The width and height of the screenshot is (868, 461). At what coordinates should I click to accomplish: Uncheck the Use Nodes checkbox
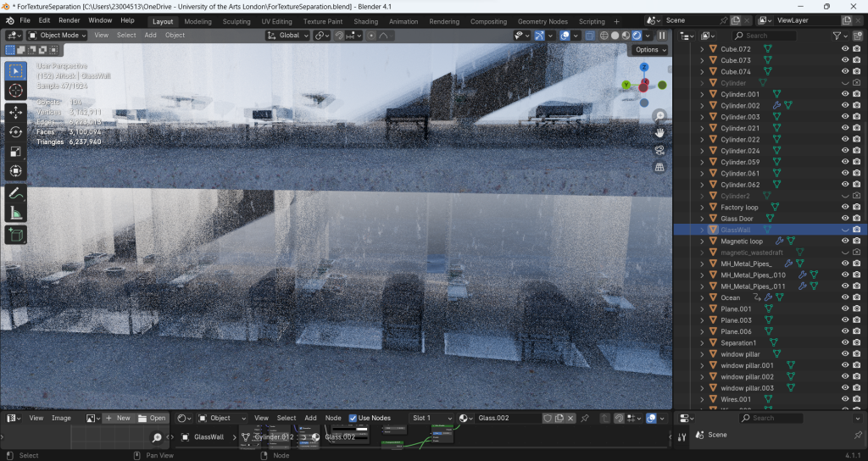click(x=353, y=418)
